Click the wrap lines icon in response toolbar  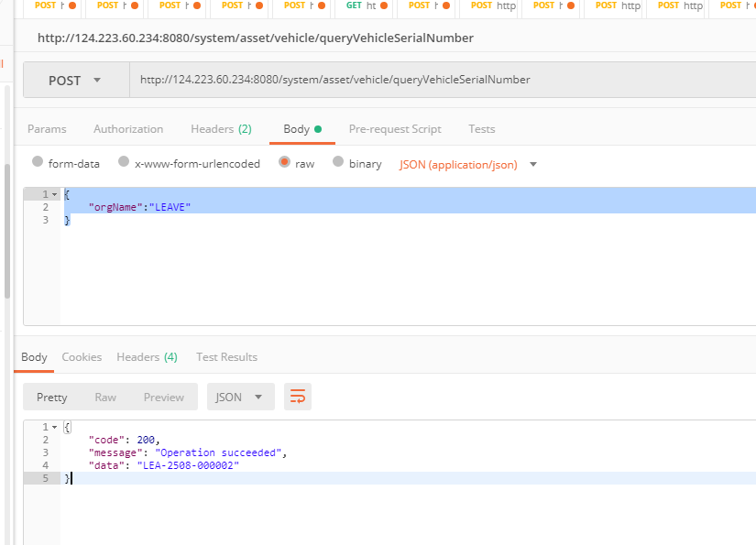pos(298,397)
